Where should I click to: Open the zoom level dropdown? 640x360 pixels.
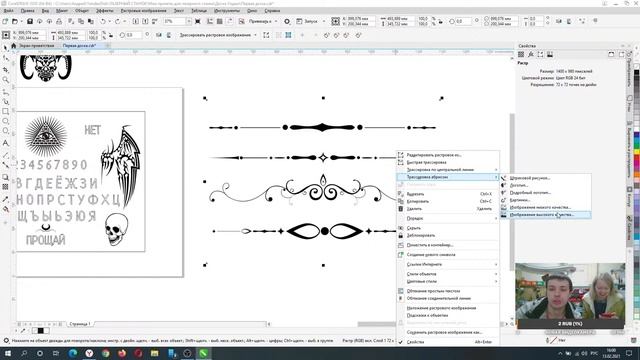[189, 21]
